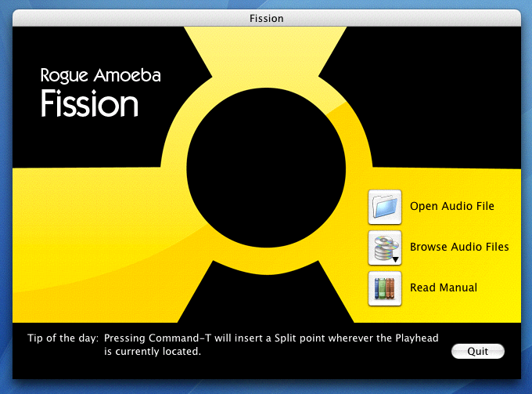532x394 pixels.
Task: Click the 'Tip of the day:' text
Action: tap(63, 338)
